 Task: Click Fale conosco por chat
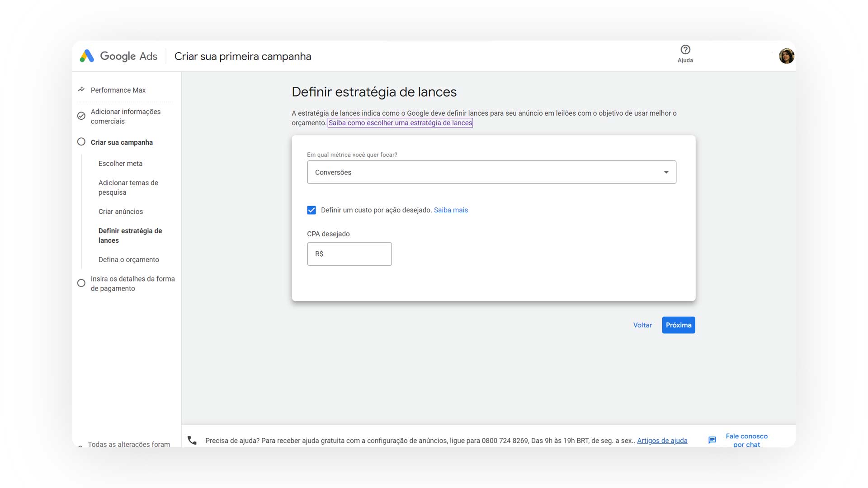pos(746,440)
